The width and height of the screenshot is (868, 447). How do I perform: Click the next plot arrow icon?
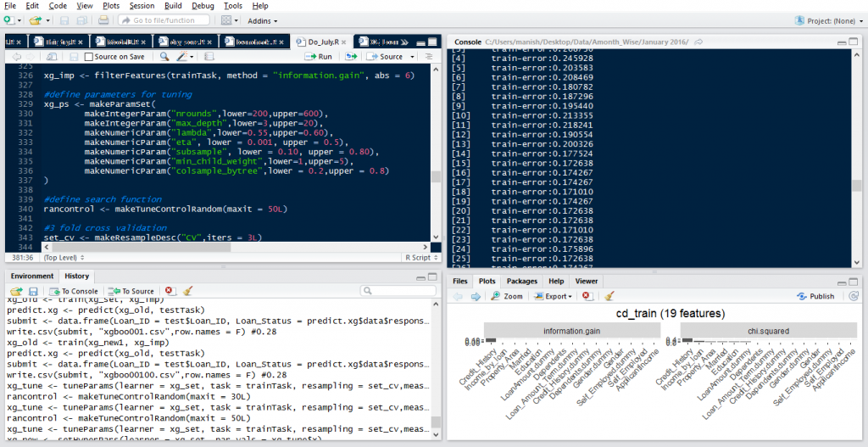[476, 296]
